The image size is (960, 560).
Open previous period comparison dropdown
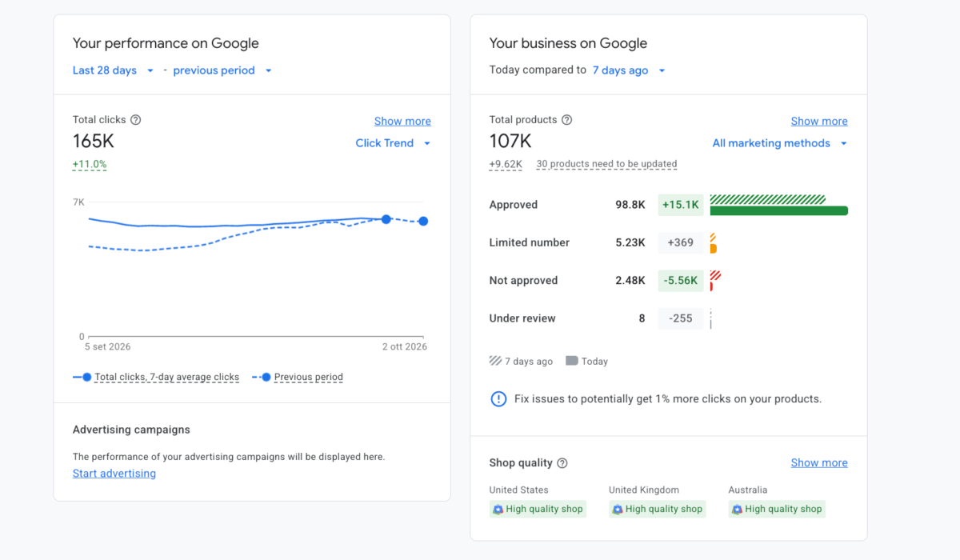point(223,70)
